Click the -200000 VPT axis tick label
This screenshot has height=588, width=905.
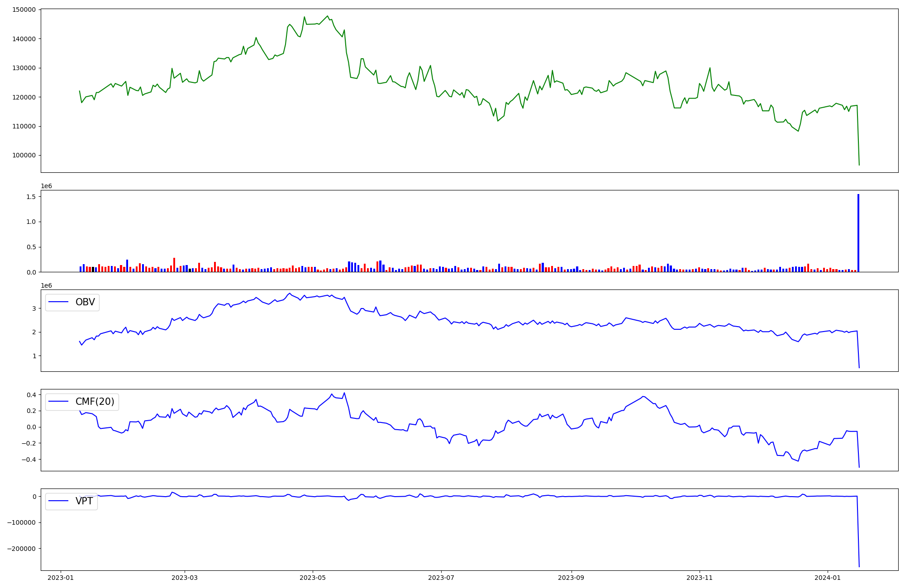[21, 549]
